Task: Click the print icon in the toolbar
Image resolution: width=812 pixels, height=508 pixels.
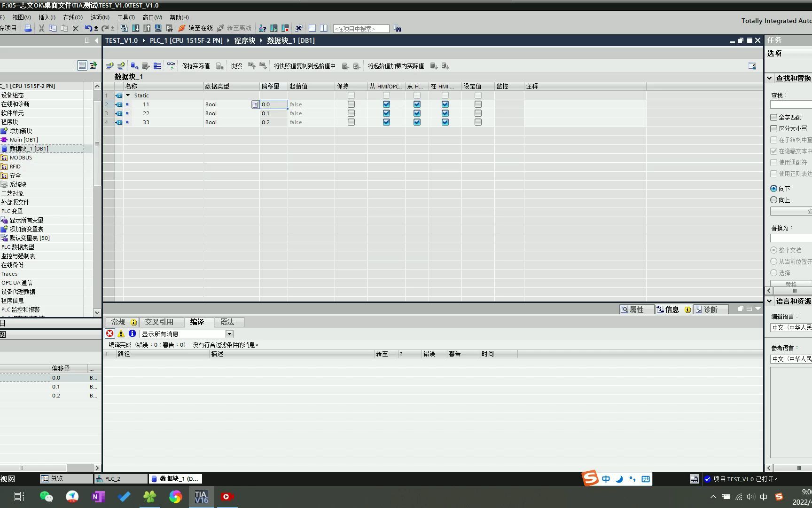Action: pyautogui.click(x=28, y=28)
